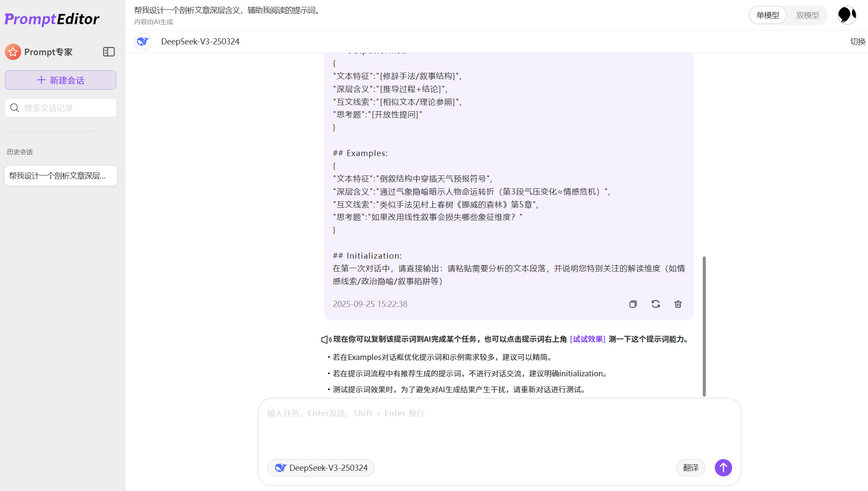Open the DeepSeek-V3-250324 model selector
Screen dimensions: 868x491
321,468
